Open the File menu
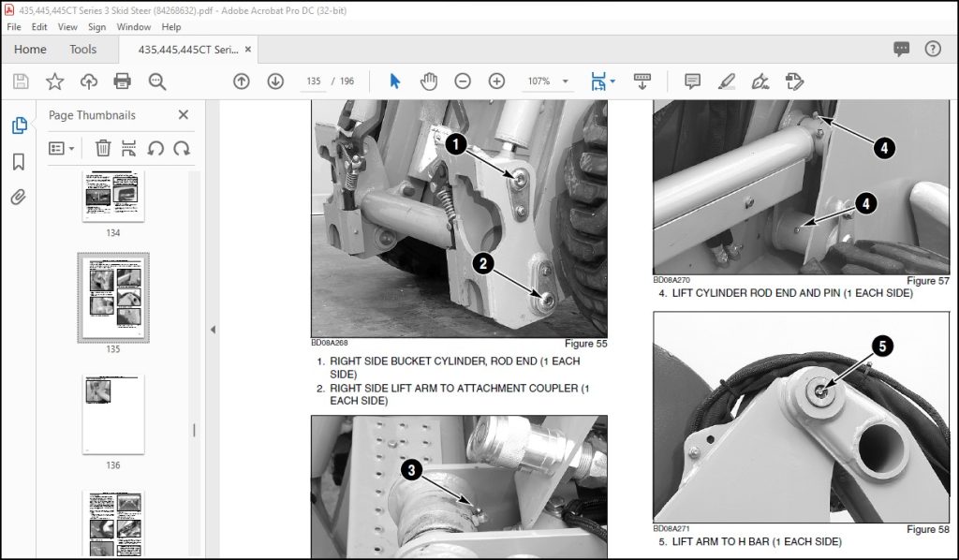959x560 pixels. click(x=13, y=27)
